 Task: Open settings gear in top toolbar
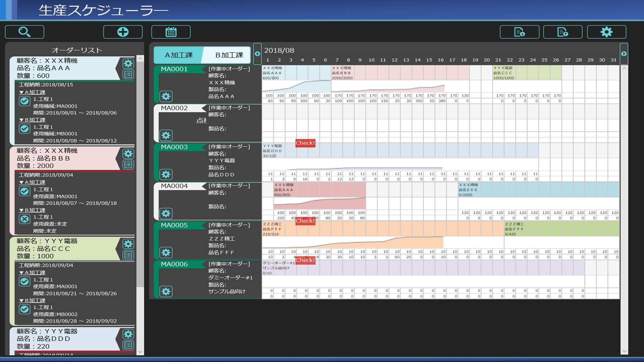tap(606, 32)
